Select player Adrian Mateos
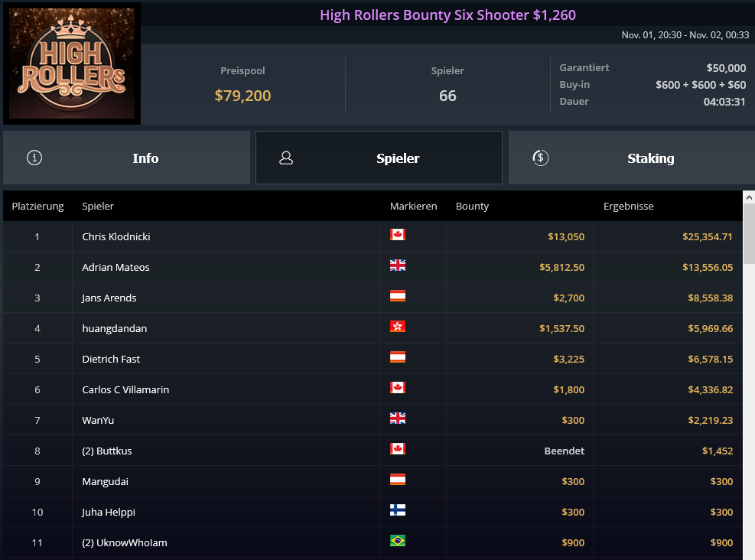 click(116, 267)
